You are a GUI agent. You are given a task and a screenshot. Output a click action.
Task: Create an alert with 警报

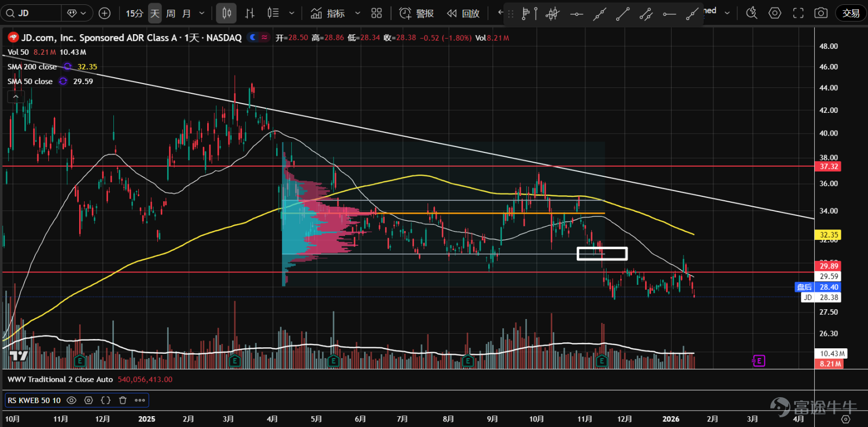tap(417, 13)
